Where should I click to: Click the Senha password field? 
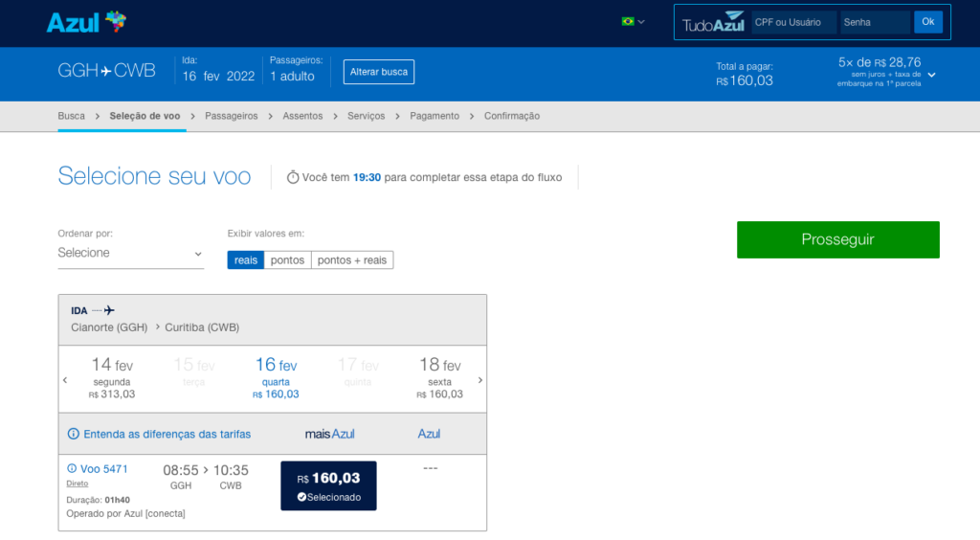875,22
